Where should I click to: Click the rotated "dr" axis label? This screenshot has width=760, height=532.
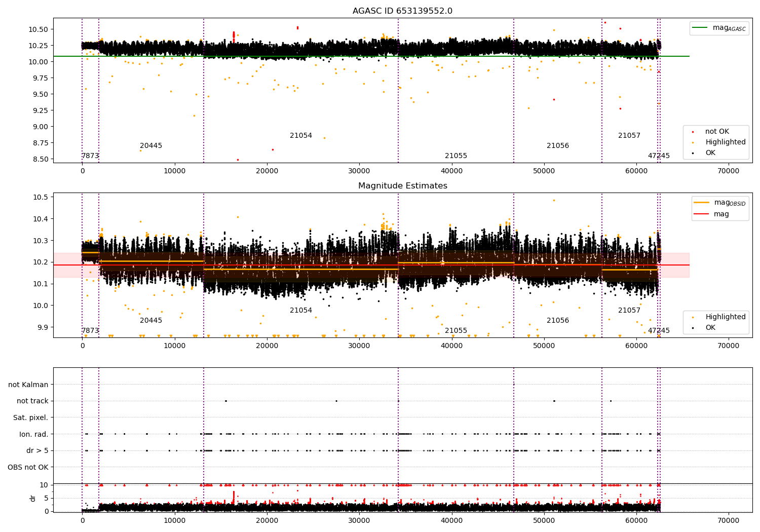[x=33, y=498]
